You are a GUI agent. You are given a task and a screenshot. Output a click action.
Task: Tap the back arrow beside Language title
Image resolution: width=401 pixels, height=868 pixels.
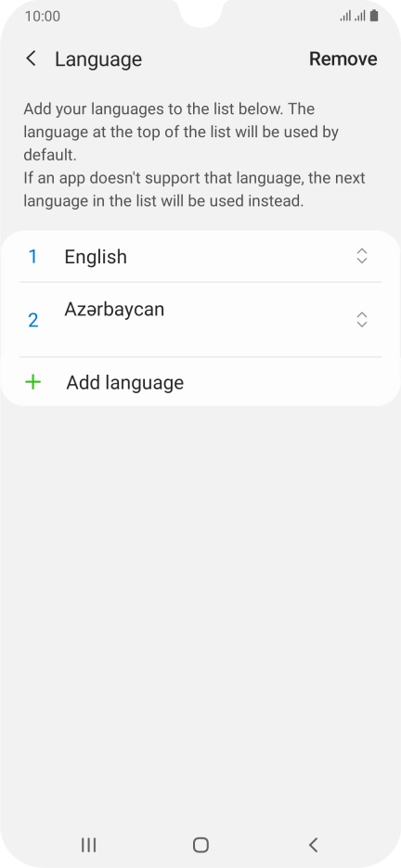click(x=31, y=58)
